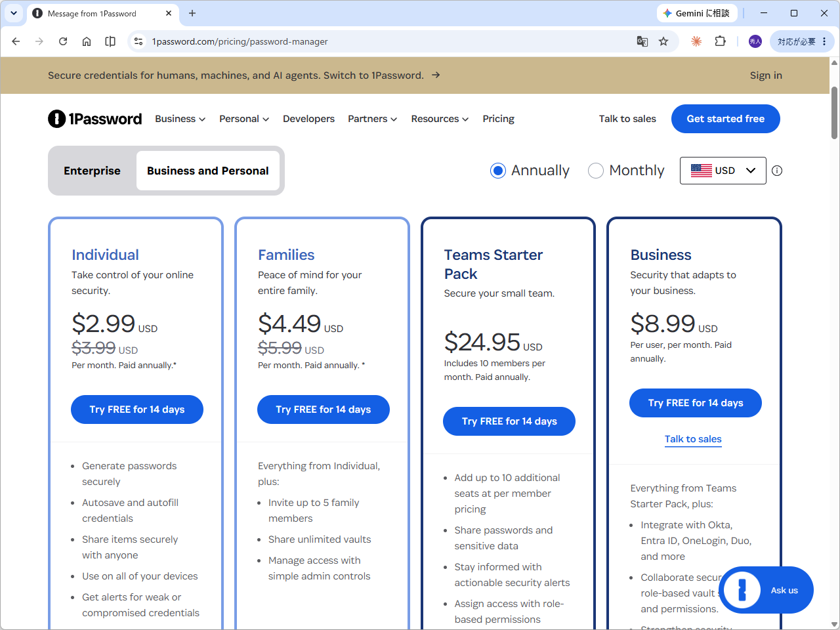This screenshot has height=630, width=840.
Task: Click the translate page icon
Action: pos(642,41)
